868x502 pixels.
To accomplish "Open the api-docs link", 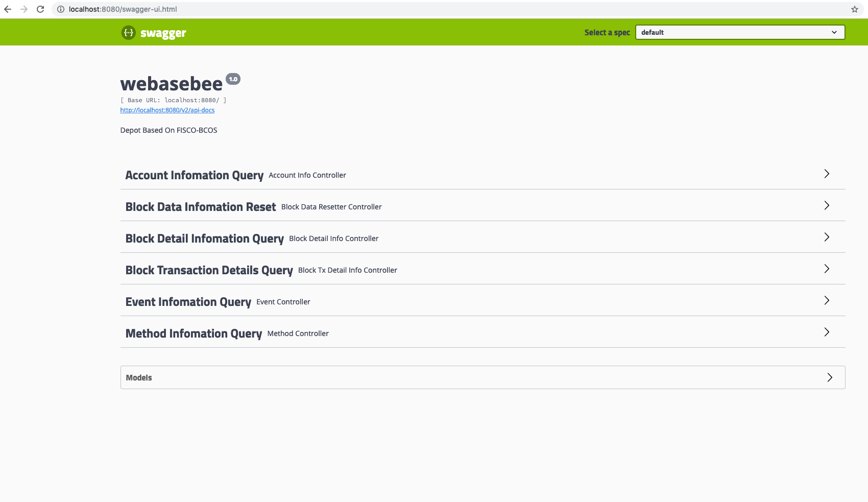I will coord(167,110).
